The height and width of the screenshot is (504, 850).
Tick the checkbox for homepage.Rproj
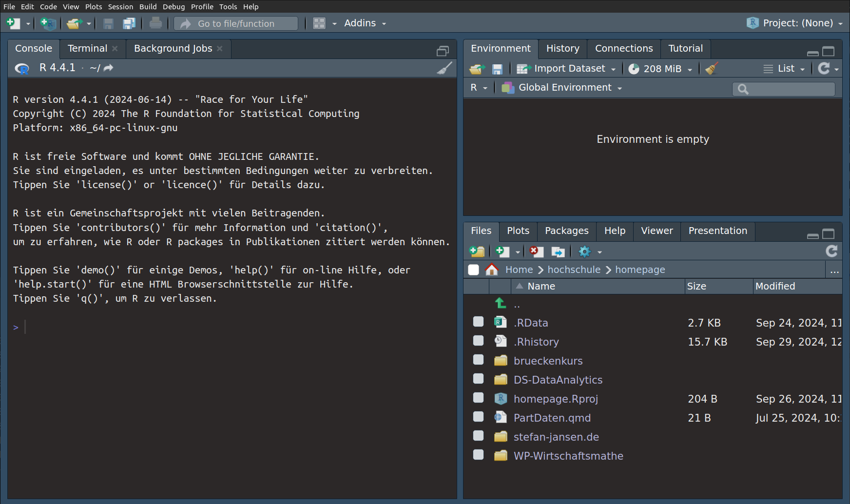479,398
